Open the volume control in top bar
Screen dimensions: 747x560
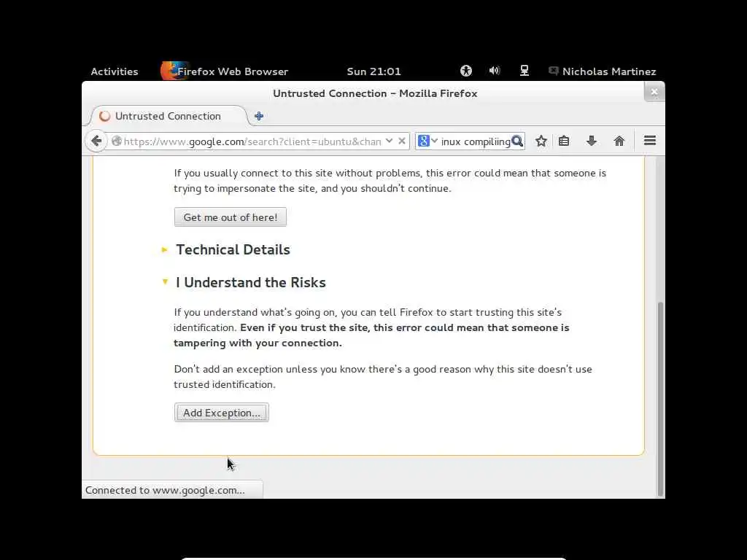(495, 71)
